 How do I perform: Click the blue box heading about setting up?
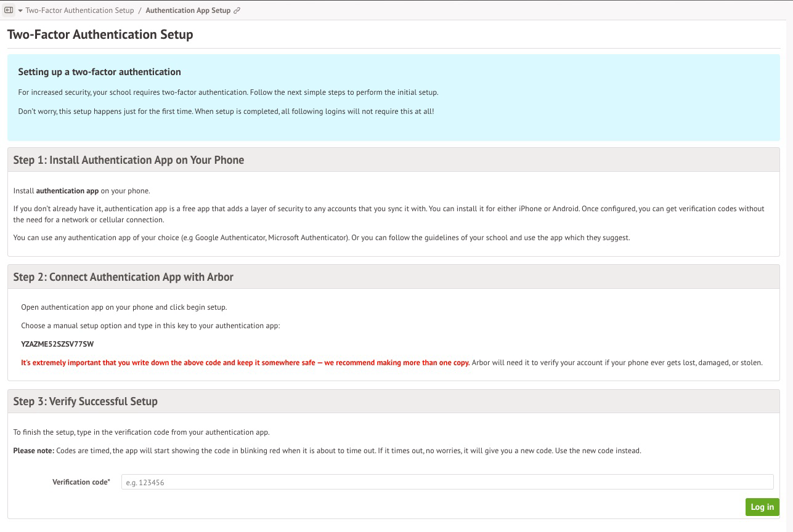pyautogui.click(x=99, y=72)
